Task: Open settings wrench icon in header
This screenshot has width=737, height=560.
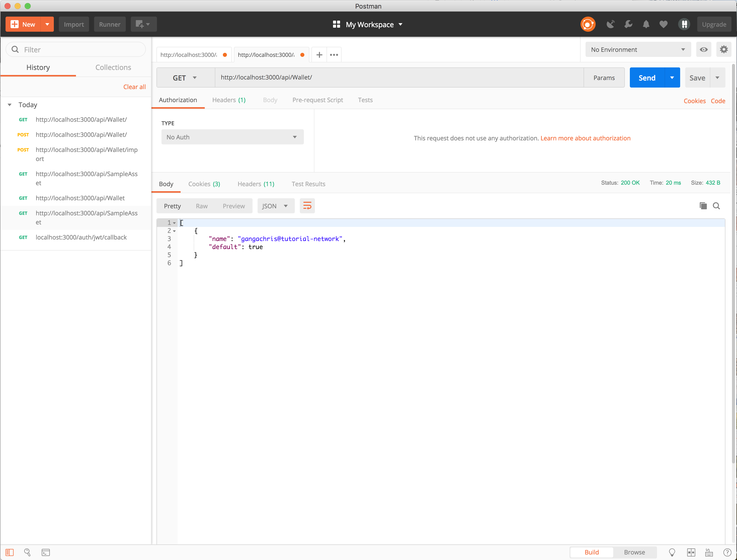Action: pos(628,24)
